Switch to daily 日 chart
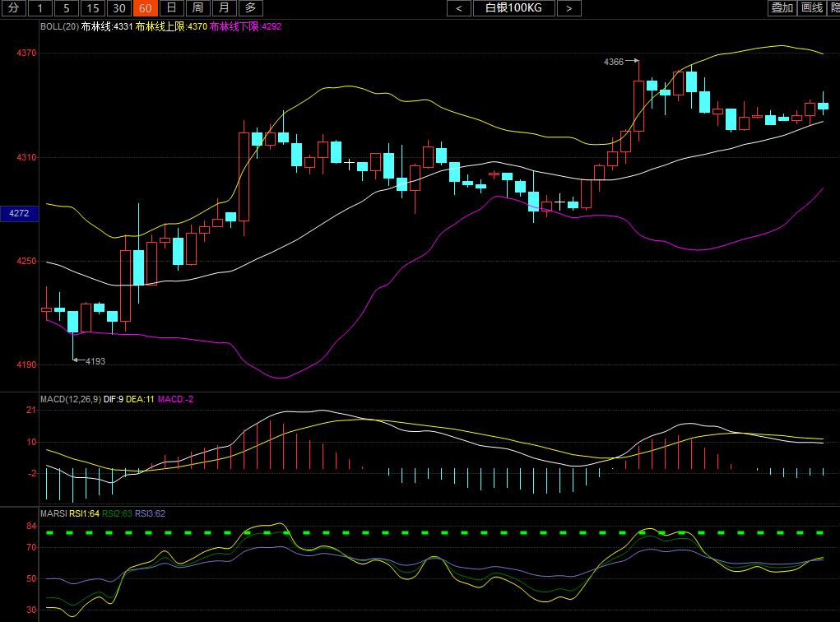 coord(171,8)
